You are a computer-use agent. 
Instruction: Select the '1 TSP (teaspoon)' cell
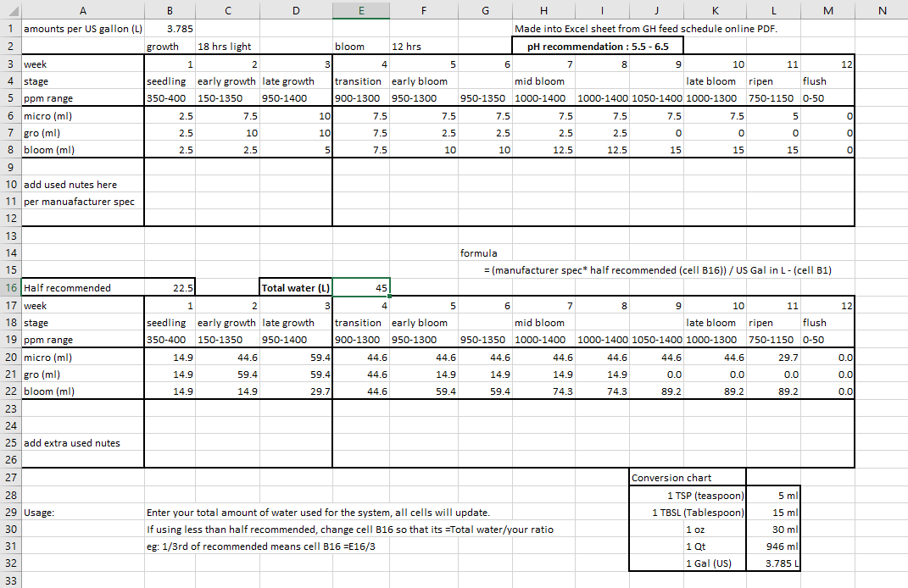pyautogui.click(x=688, y=495)
